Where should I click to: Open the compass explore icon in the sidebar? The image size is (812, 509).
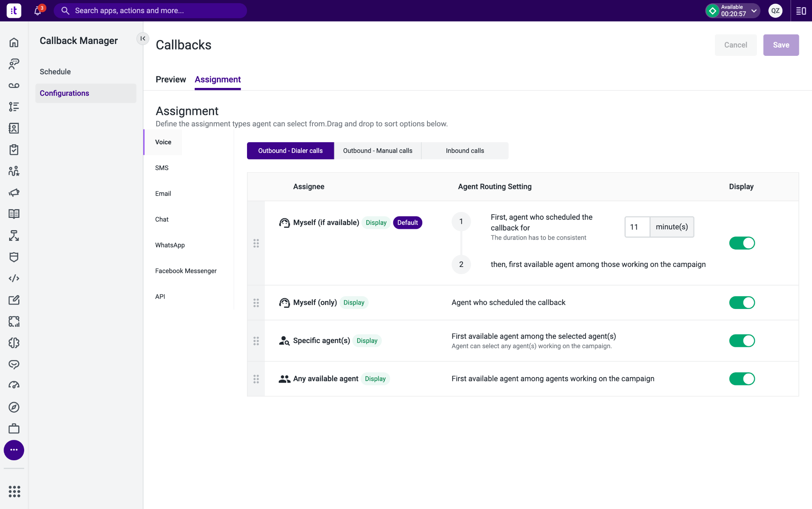pos(14,407)
